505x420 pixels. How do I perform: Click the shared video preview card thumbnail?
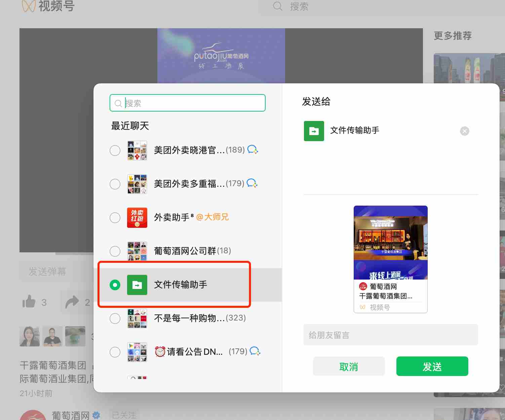tap(390, 243)
